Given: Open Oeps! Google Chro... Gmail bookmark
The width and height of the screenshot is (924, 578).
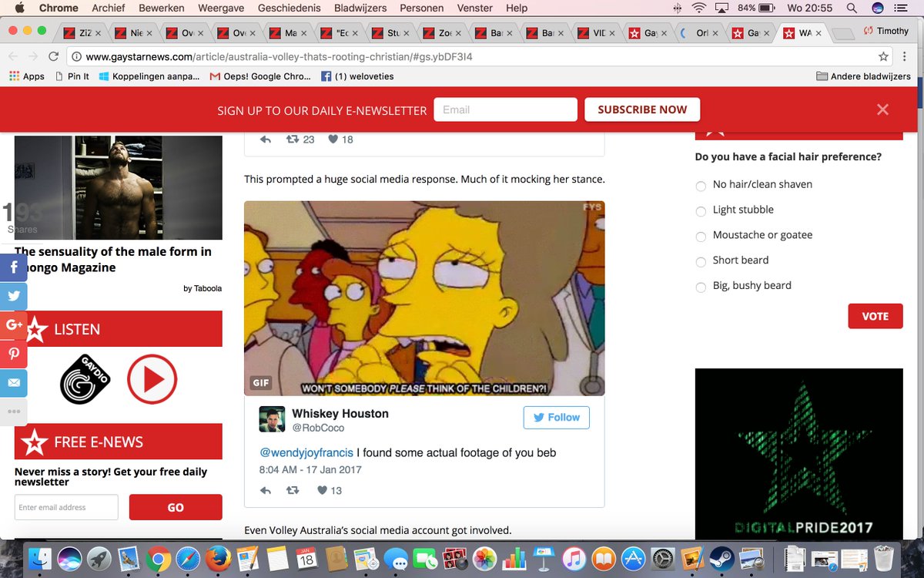Looking at the screenshot, I should point(260,76).
